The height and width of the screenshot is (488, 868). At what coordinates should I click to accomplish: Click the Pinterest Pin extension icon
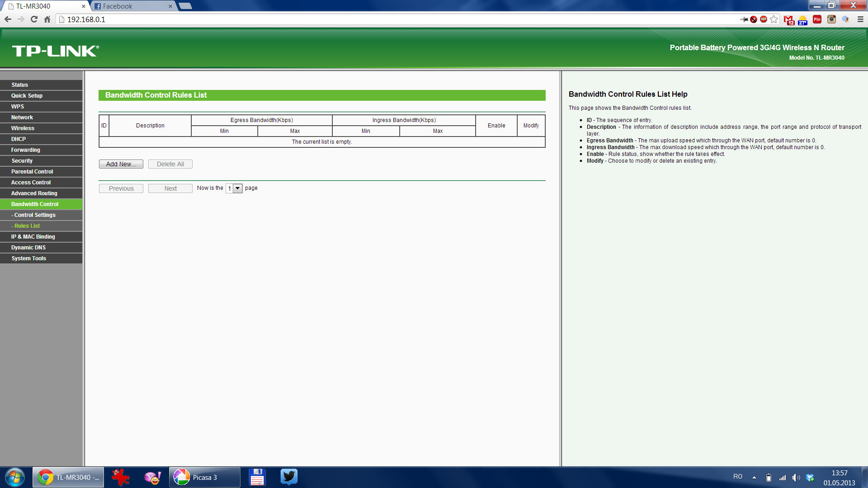click(817, 19)
